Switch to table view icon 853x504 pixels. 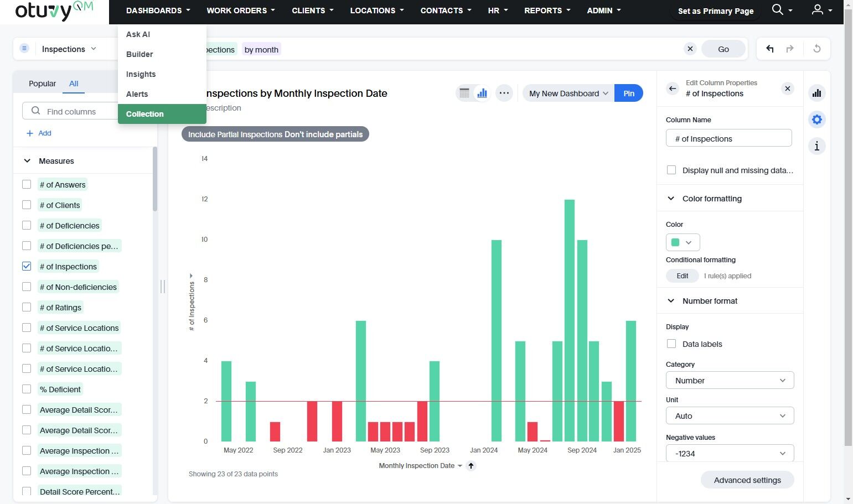(464, 93)
